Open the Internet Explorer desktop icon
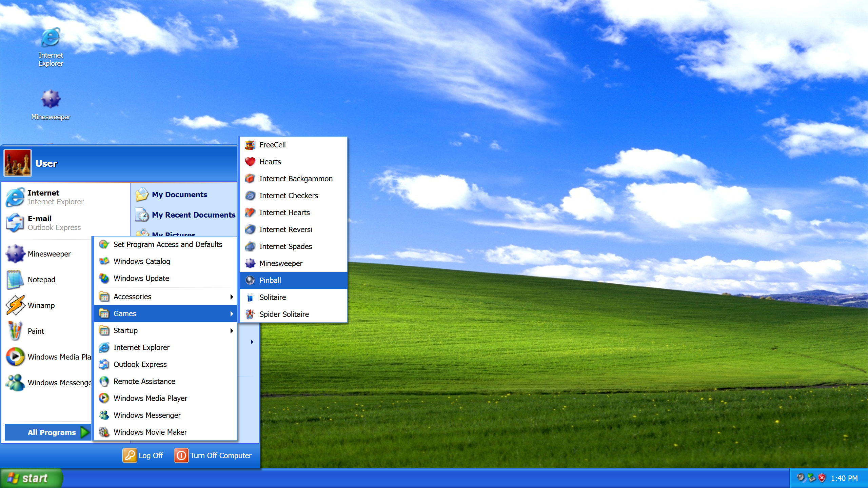Viewport: 868px width, 488px height. 51,47
